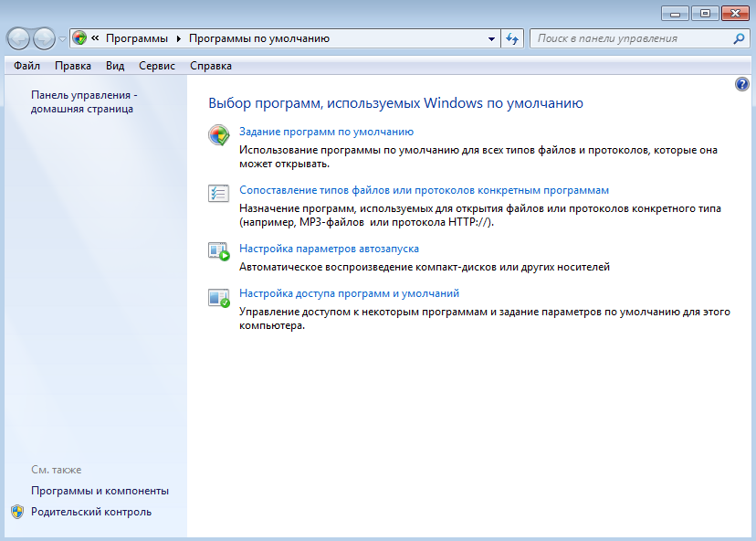Open the Вид menu
The image size is (756, 541).
(x=115, y=66)
